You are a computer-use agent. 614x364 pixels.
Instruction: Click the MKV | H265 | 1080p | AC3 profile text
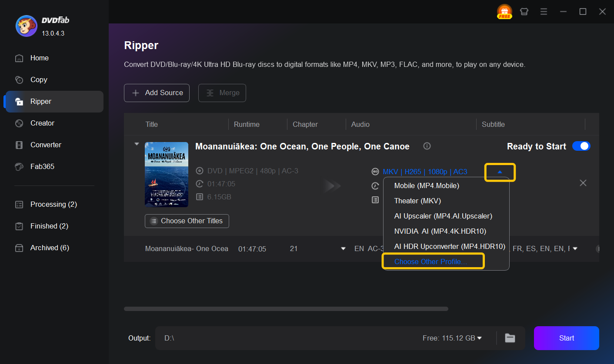click(425, 172)
